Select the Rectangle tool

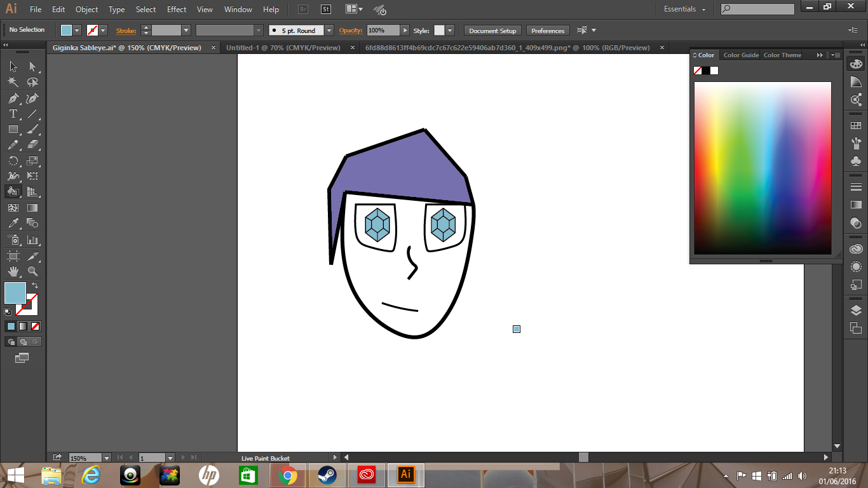click(13, 129)
